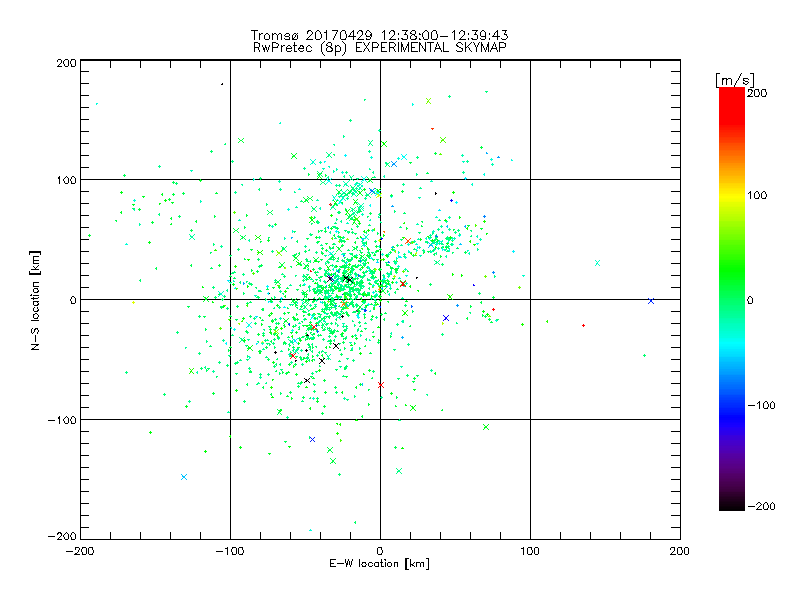Click the '100' tick label on N-S axis
This screenshot has height=600, width=800.
click(66, 180)
